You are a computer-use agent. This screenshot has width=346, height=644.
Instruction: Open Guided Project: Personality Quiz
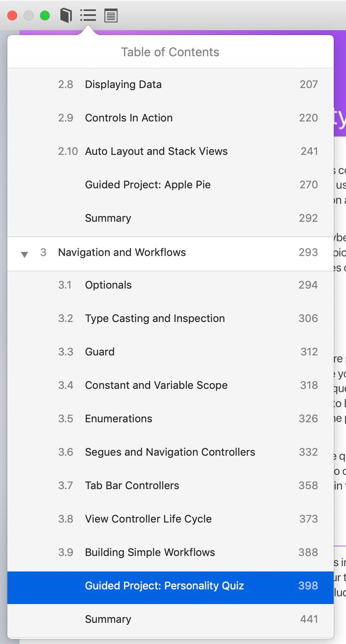(x=171, y=586)
